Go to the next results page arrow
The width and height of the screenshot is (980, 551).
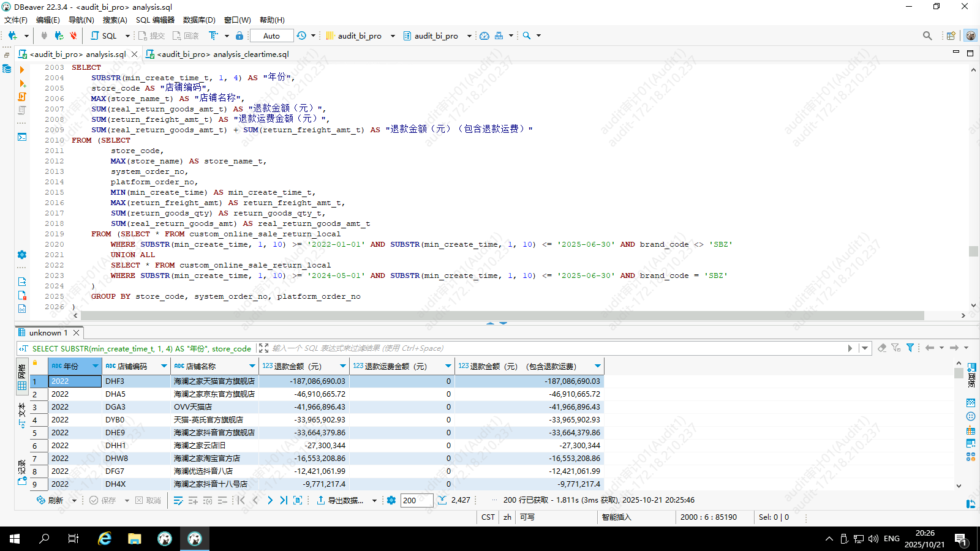(269, 500)
